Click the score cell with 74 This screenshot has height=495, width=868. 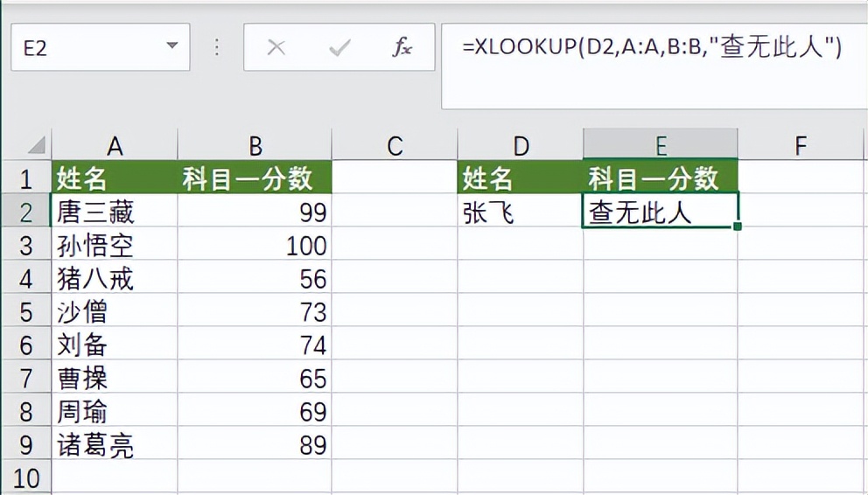[255, 344]
